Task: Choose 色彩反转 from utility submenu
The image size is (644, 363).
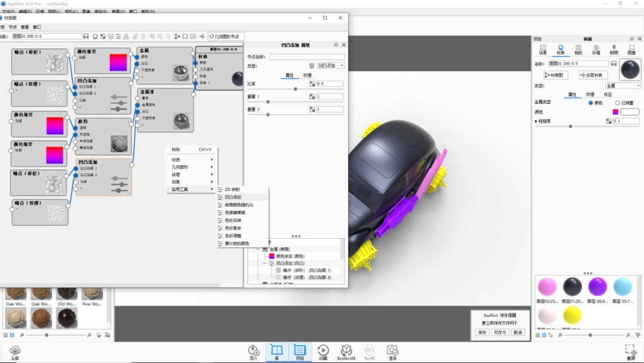Action: click(242, 220)
